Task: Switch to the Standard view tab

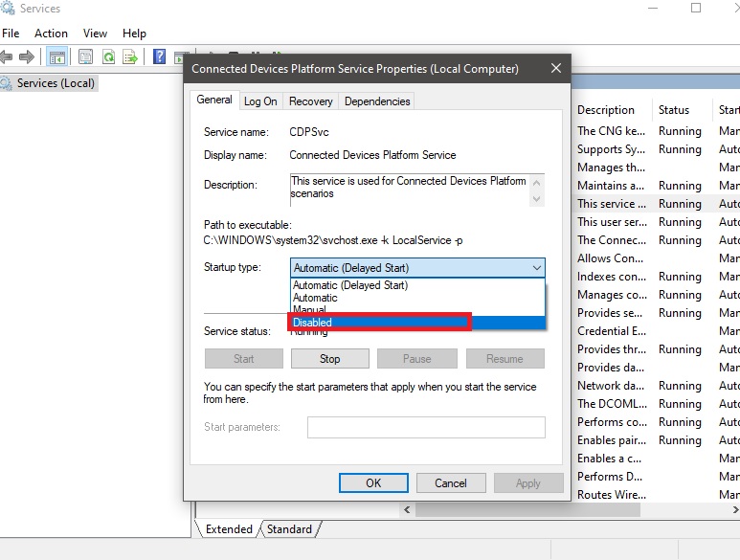Action: pos(289,529)
